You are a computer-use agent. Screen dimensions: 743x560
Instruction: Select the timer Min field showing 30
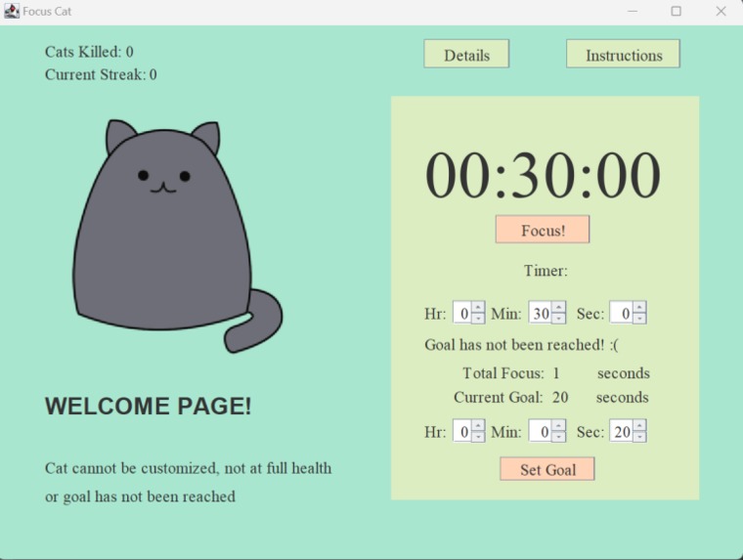coord(541,313)
